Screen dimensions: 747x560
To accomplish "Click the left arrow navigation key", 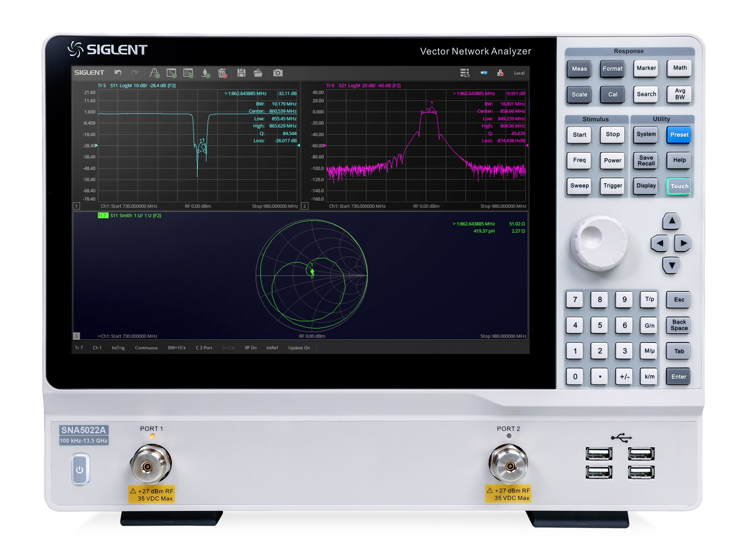I will [x=659, y=243].
